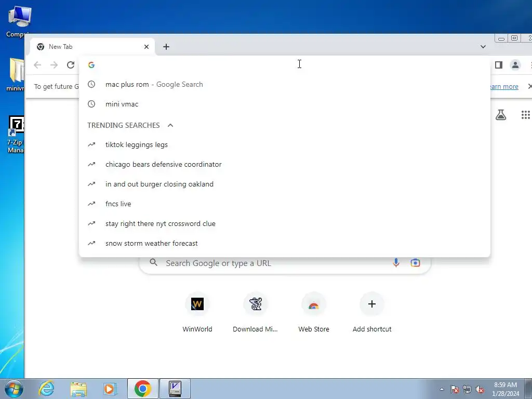Select 'snow storm weather forecast' suggestion
The image size is (532, 399).
pyautogui.click(x=284, y=243)
